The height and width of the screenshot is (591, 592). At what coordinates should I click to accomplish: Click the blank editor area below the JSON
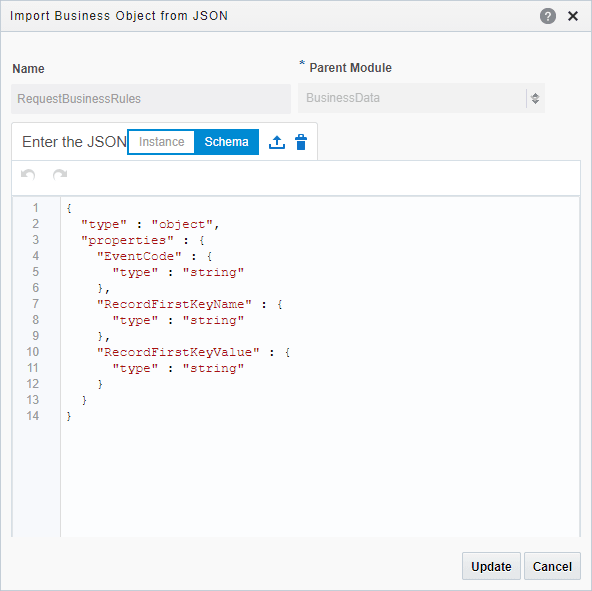320,480
